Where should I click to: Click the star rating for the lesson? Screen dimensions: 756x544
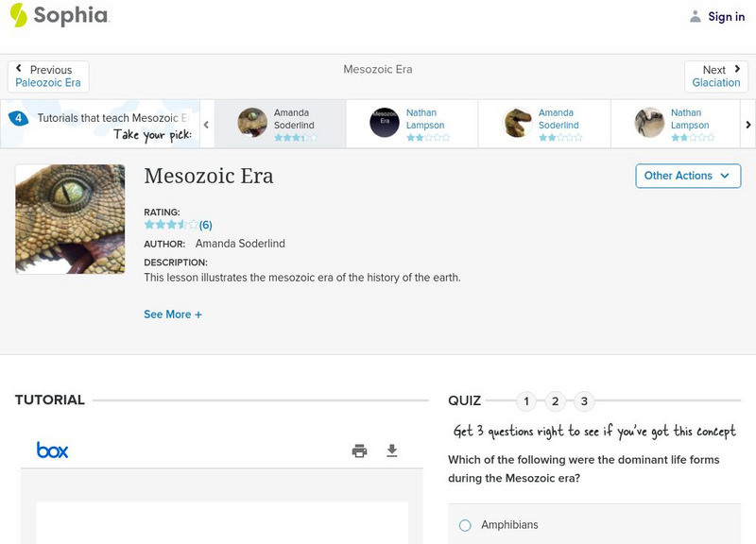click(x=171, y=225)
